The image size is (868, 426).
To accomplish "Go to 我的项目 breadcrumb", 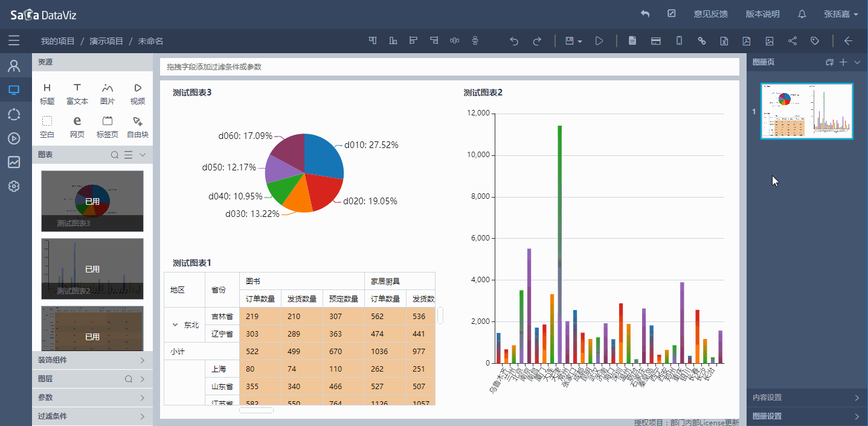I will pyautogui.click(x=58, y=41).
